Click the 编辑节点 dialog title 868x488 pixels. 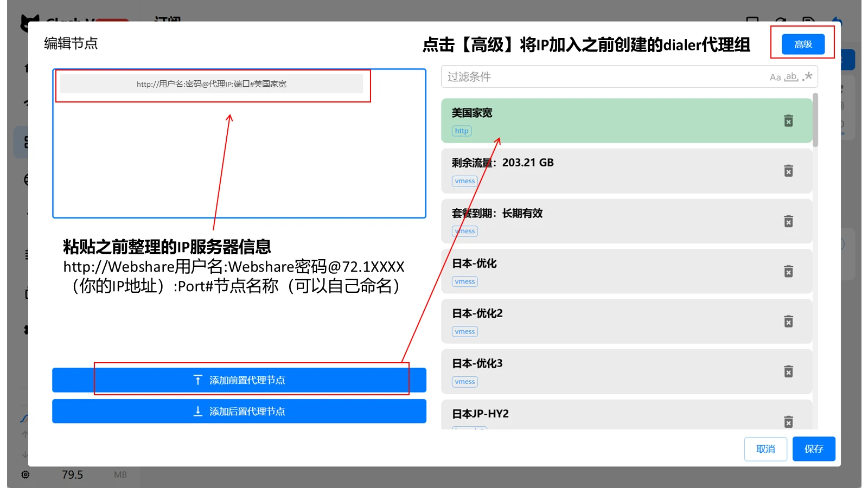pyautogui.click(x=71, y=43)
